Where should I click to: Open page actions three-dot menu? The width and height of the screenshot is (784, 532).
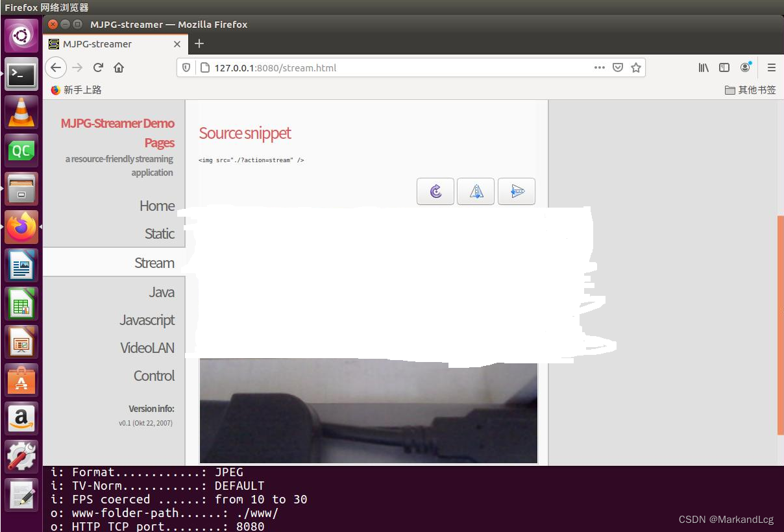(x=600, y=67)
